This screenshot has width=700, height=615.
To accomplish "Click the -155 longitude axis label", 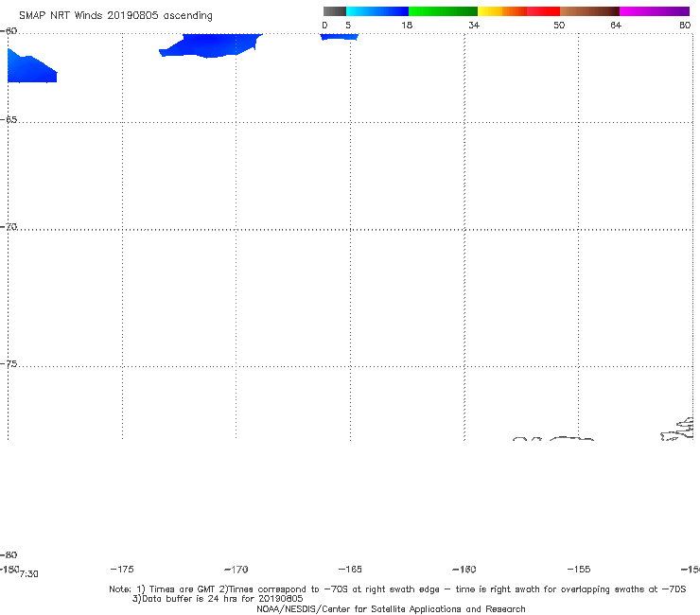I will [x=579, y=569].
